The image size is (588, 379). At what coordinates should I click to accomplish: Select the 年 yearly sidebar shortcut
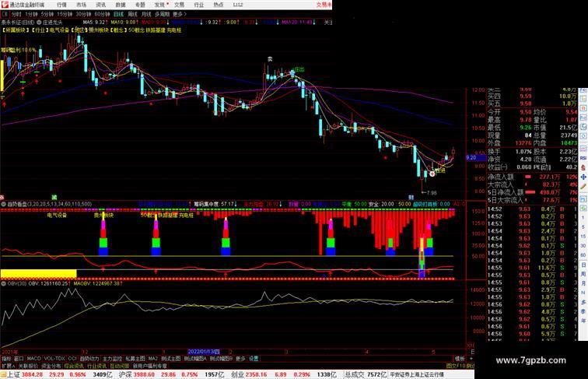point(583,321)
